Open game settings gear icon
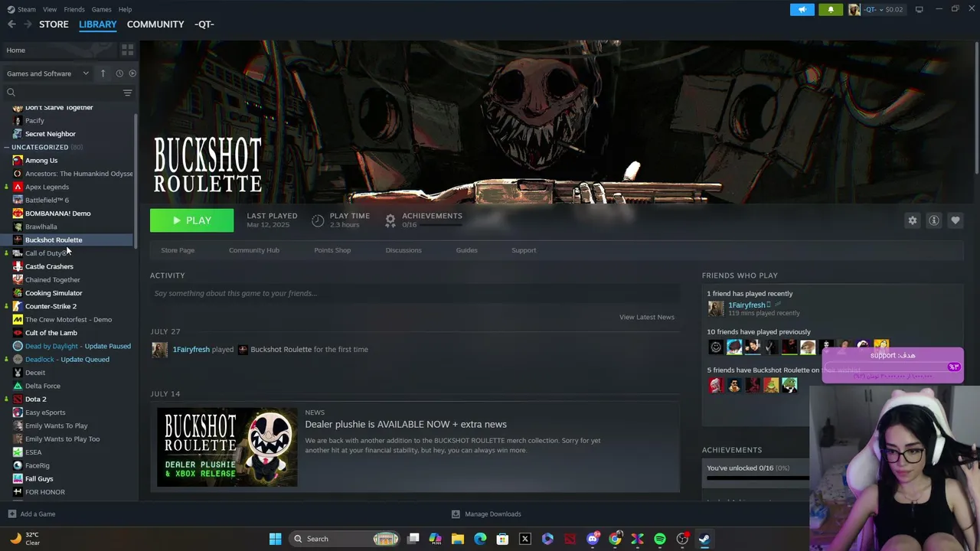Image resolution: width=980 pixels, height=551 pixels. 913,220
